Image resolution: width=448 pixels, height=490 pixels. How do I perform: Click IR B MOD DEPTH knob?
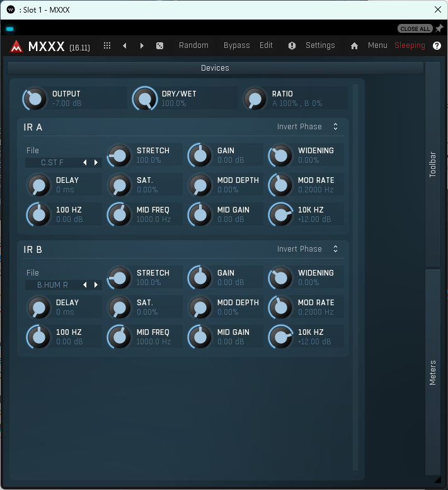[x=200, y=308]
